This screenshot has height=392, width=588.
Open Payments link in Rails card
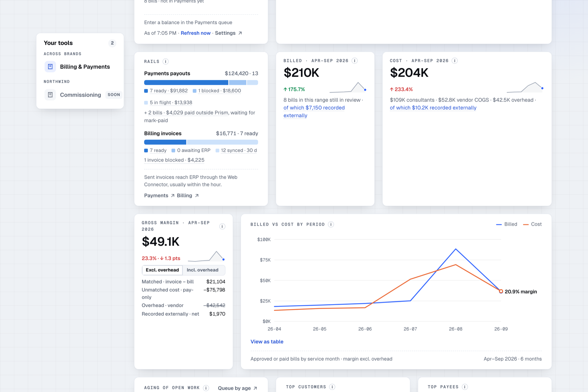coord(159,196)
